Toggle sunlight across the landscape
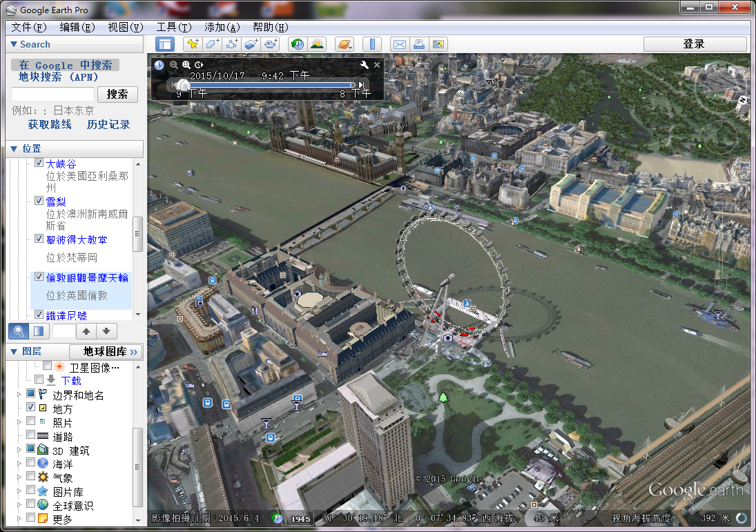The width and height of the screenshot is (756, 532). (x=318, y=44)
